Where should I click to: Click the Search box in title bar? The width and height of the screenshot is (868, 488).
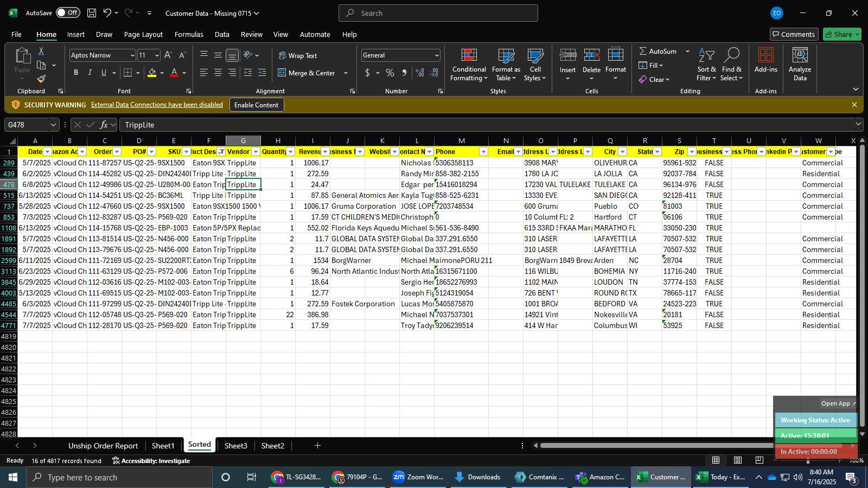coord(438,13)
